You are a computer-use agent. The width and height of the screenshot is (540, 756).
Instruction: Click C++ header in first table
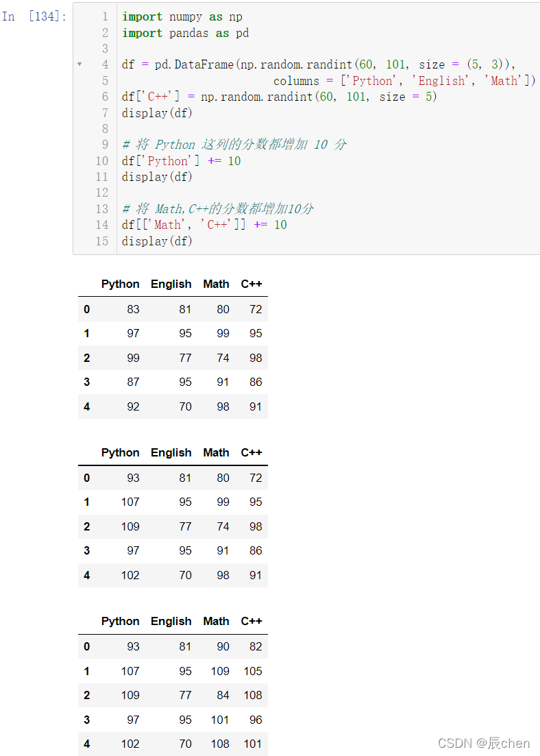(x=251, y=284)
